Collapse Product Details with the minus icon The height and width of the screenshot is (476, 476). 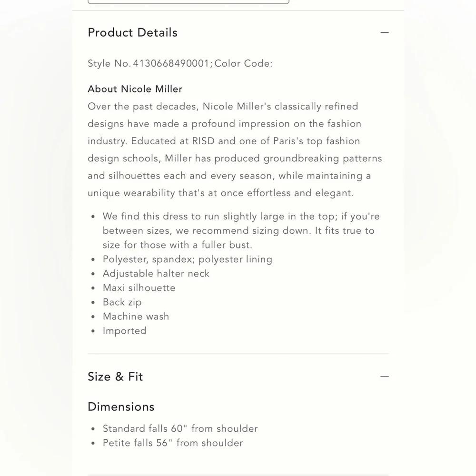pyautogui.click(x=385, y=33)
